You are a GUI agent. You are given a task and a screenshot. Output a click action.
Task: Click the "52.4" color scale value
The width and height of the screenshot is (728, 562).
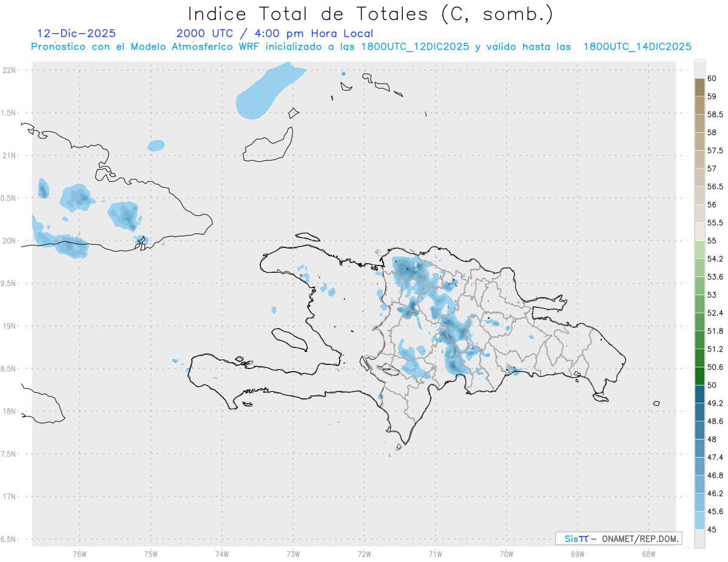click(x=715, y=313)
